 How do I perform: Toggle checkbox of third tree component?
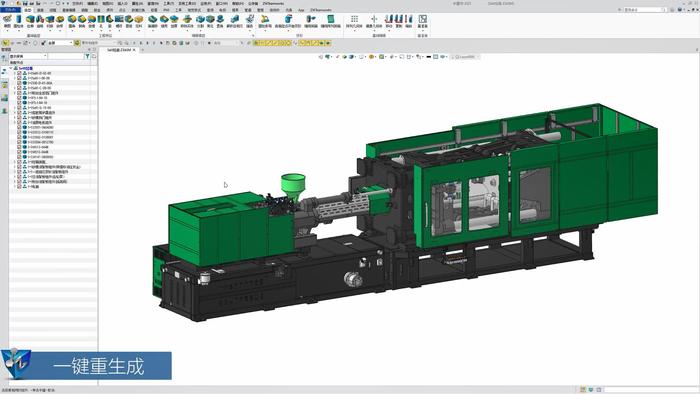click(x=19, y=83)
